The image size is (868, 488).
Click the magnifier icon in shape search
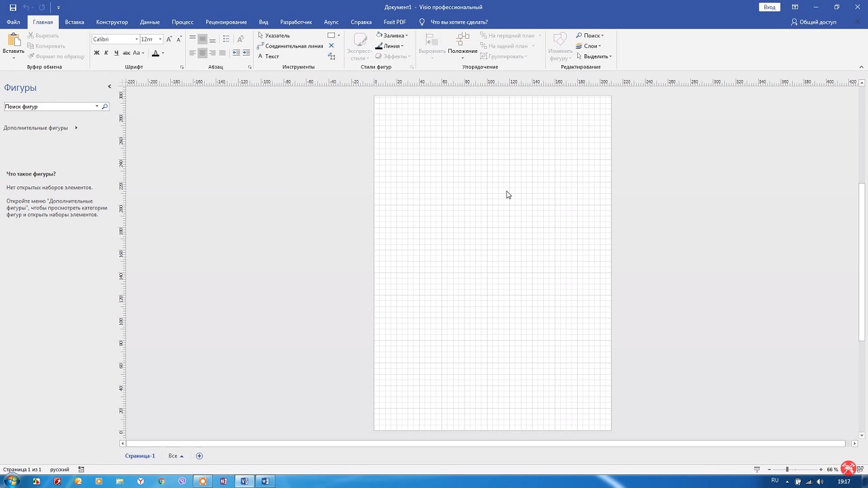[104, 106]
